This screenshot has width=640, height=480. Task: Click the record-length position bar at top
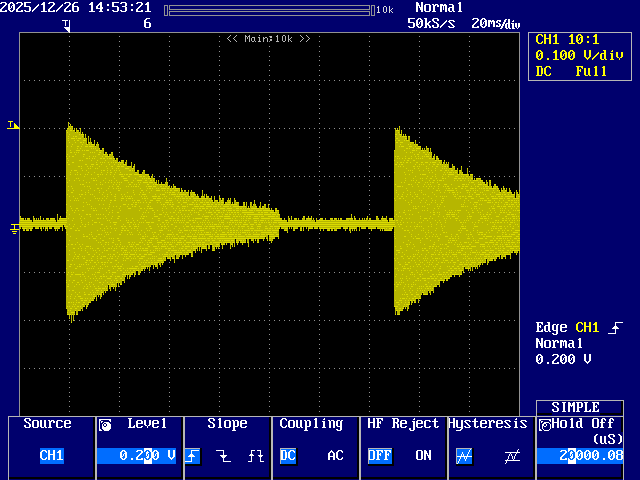(x=268, y=9)
